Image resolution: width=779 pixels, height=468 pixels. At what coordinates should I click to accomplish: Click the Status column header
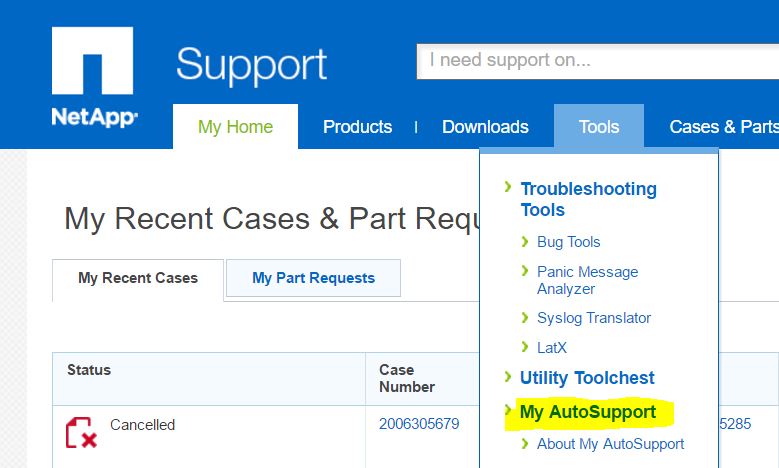(x=89, y=370)
